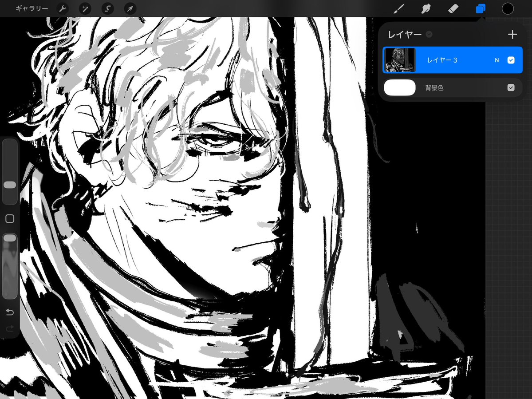
Task: Activate the Transform arrow tool
Action: point(130,9)
